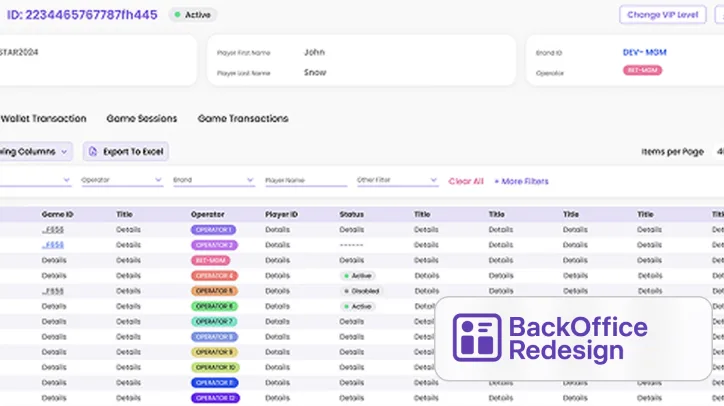Click the OPERATOR 7 badge
724x406 pixels.
coord(214,321)
